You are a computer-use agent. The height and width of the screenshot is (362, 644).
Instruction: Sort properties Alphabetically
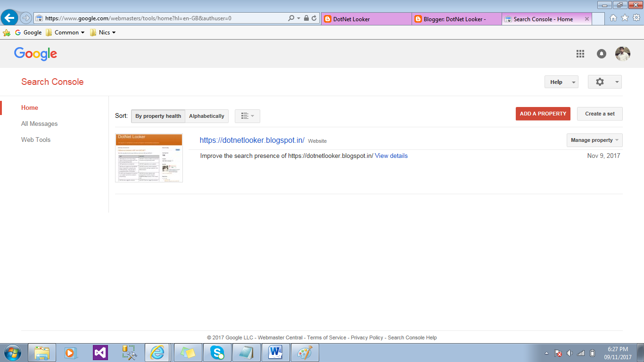tap(206, 116)
